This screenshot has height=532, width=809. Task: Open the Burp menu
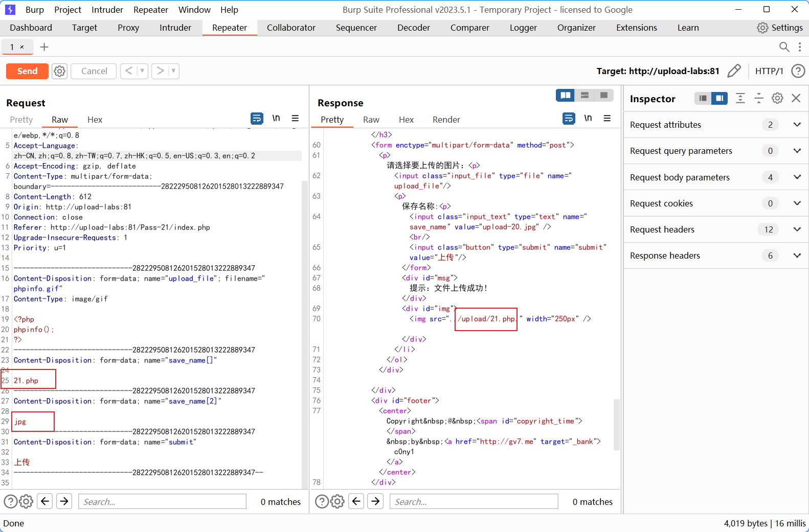(35, 10)
